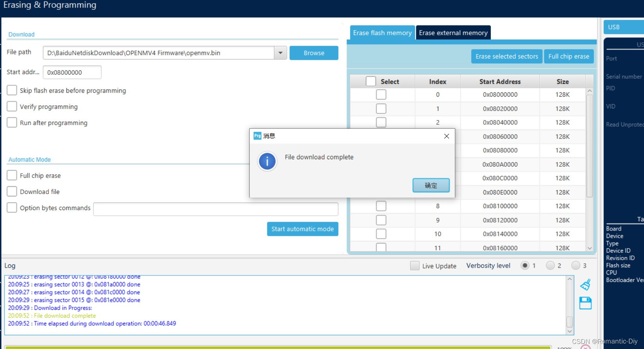
Task: Click the sector table scrollbar up arrow
Action: (590, 91)
